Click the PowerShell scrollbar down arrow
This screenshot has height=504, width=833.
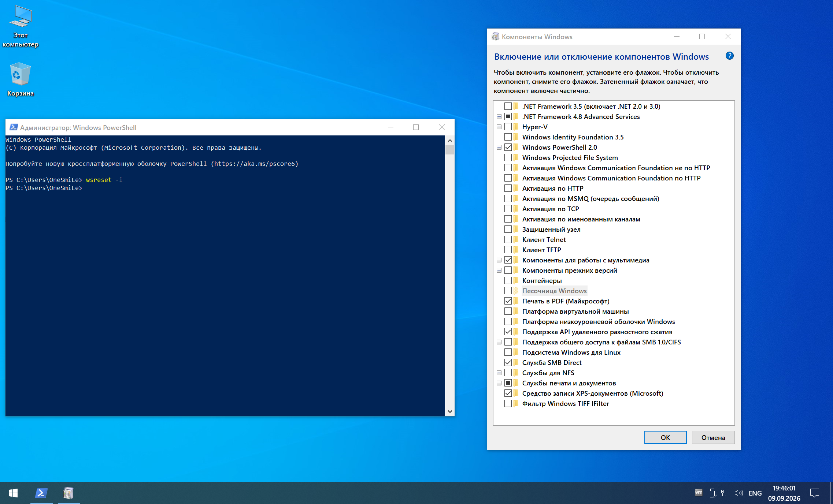450,411
